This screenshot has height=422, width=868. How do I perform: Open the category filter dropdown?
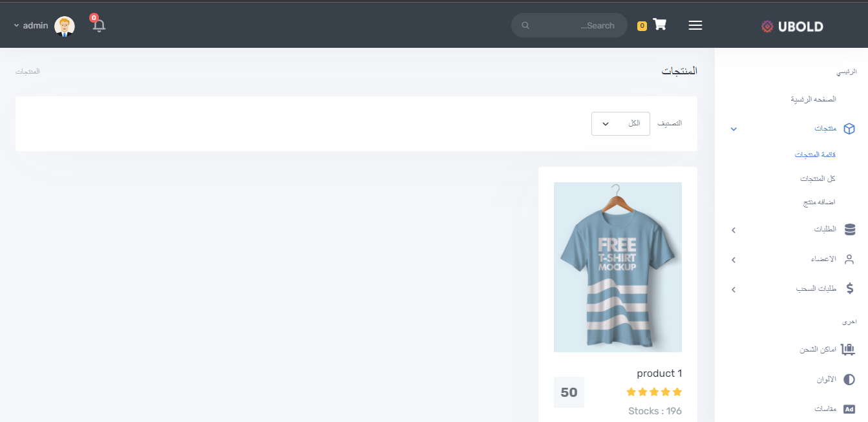(620, 123)
